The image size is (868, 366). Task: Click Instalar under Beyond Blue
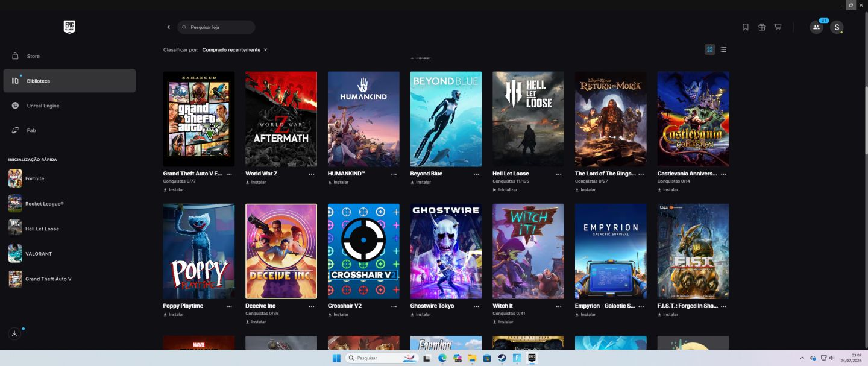421,182
